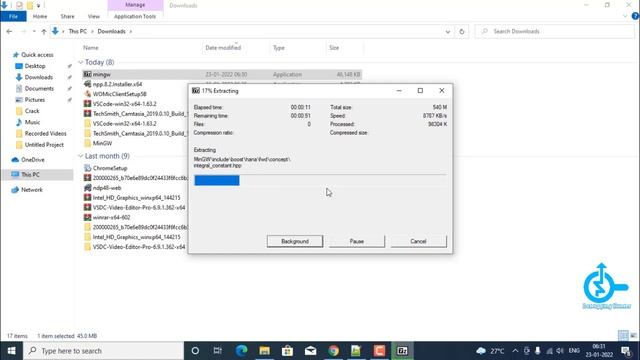Screen dimensions: 640x360
Task: Select Quick access in navigation pane
Action: pyautogui.click(x=37, y=55)
